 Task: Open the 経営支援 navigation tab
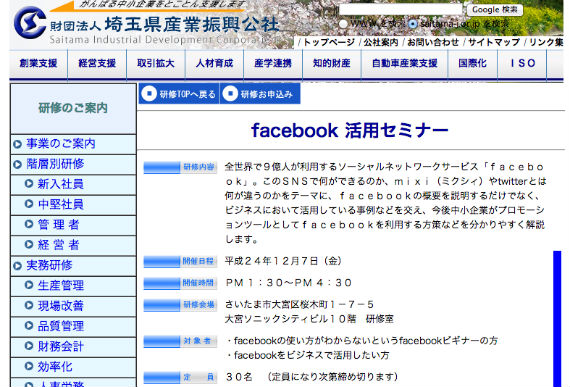click(x=97, y=64)
